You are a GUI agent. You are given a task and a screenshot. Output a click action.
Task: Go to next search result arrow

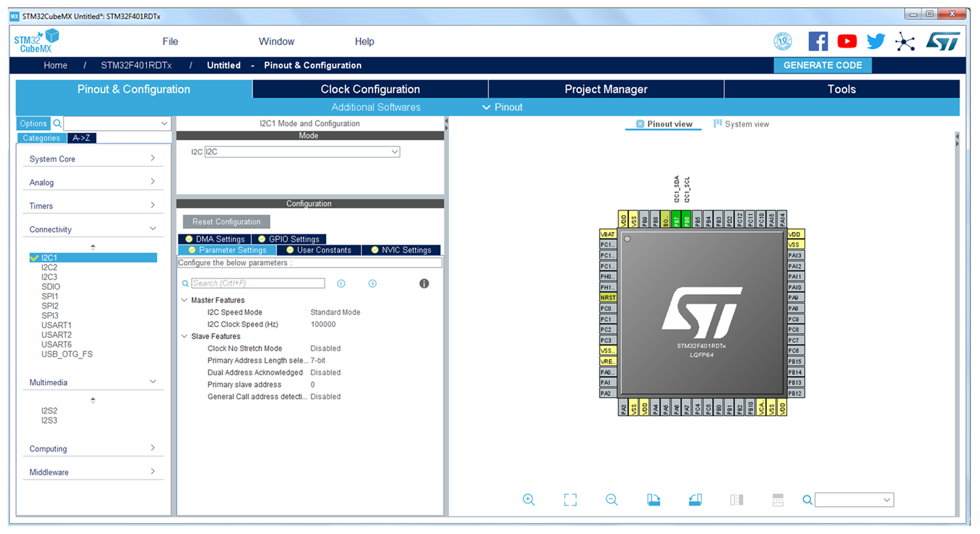(372, 283)
